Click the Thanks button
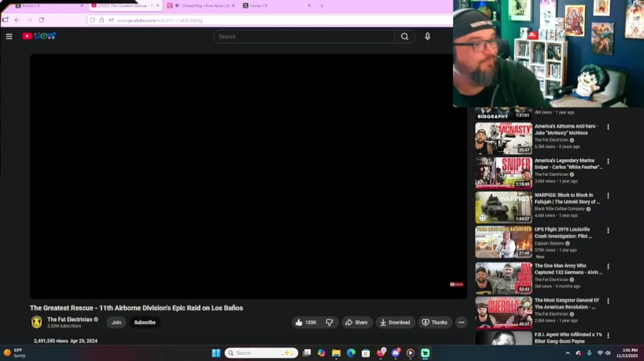Image resolution: width=644 pixels, height=361 pixels. click(x=434, y=322)
